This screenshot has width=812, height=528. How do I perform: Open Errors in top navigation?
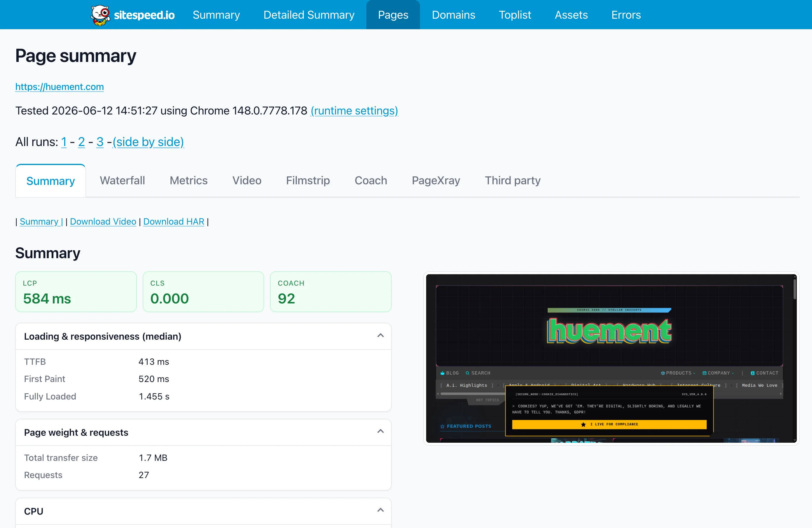[626, 15]
